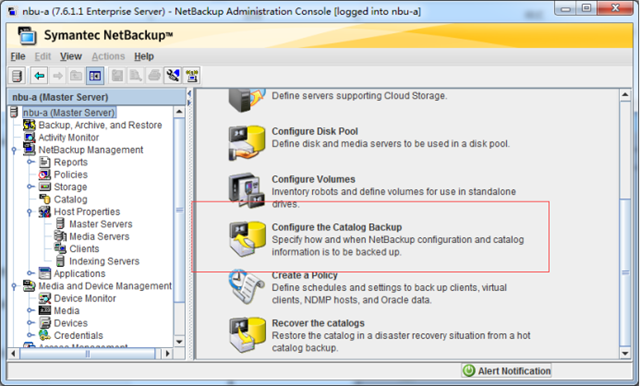The image size is (640, 386).
Task: Open the View menu
Action: (71, 56)
